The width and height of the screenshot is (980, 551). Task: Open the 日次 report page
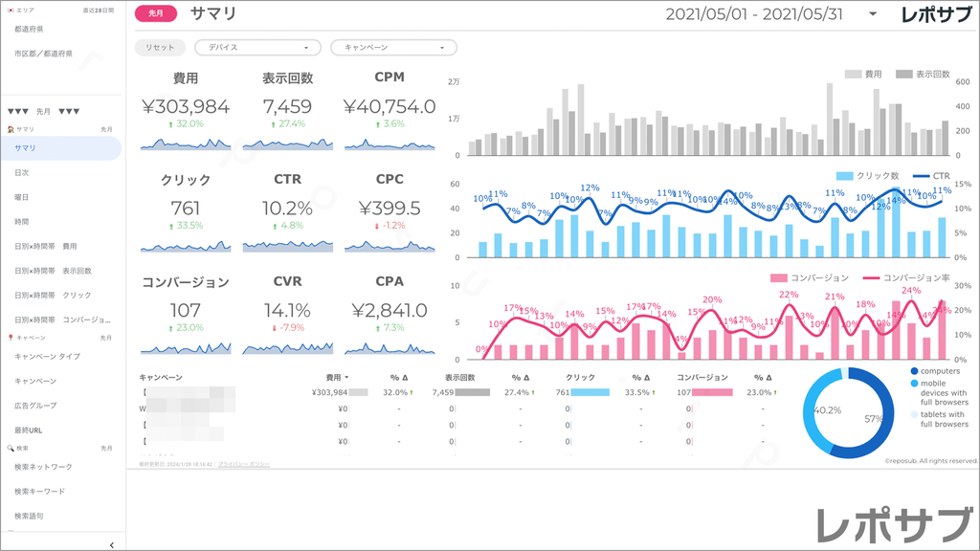tap(22, 172)
